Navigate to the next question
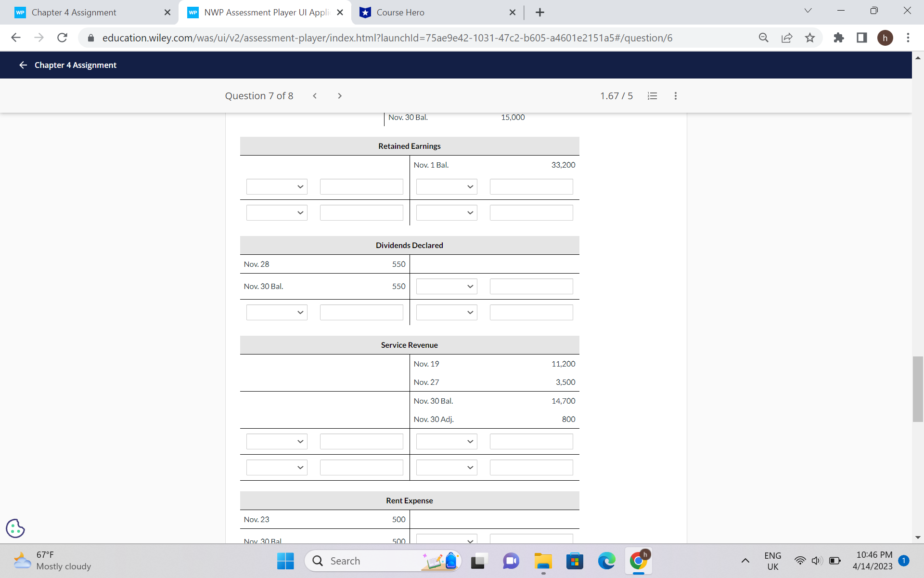Viewport: 924px width, 578px height. (340, 96)
